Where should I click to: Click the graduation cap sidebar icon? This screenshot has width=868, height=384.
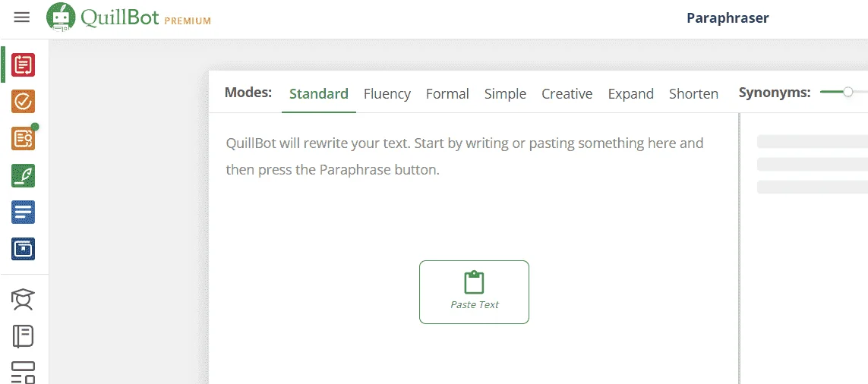[24, 299]
